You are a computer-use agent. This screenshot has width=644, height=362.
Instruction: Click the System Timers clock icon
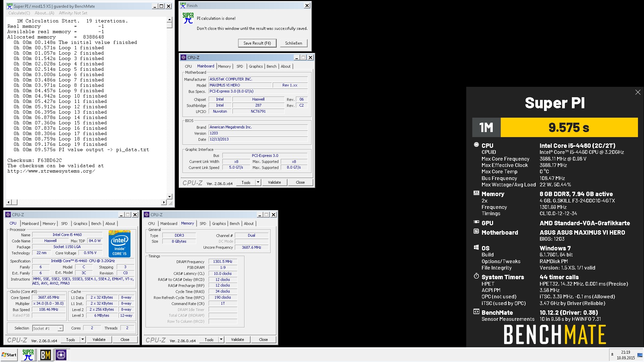[x=476, y=276]
